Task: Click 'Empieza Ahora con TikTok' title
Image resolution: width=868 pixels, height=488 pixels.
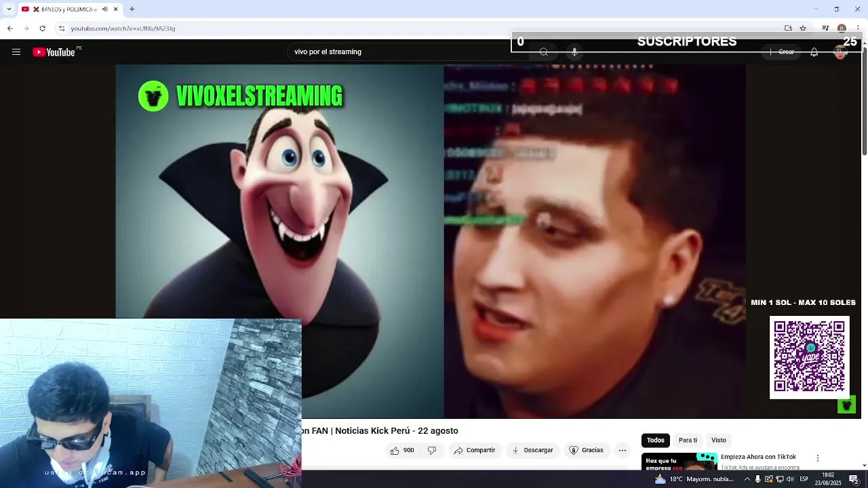Action: 758,457
